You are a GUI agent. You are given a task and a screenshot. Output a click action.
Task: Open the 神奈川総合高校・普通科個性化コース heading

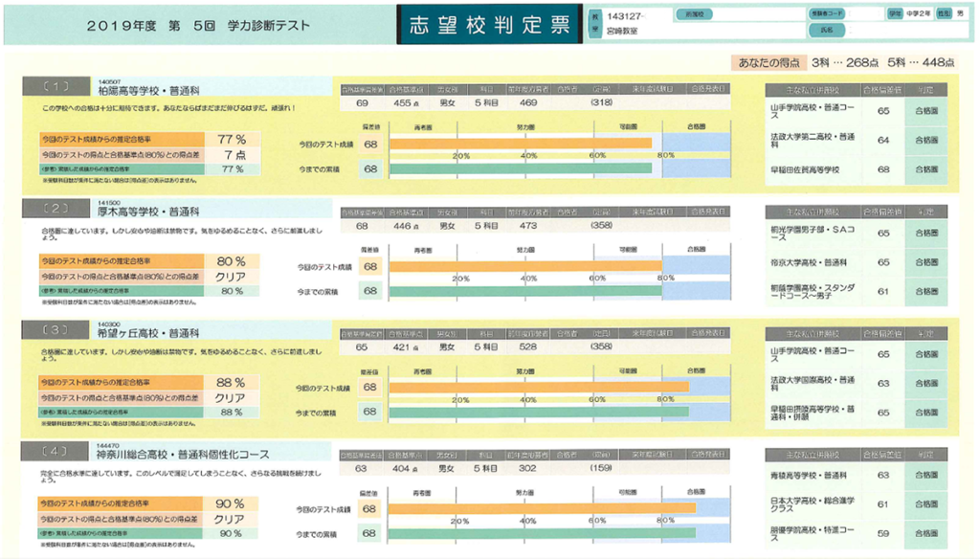coord(184,455)
